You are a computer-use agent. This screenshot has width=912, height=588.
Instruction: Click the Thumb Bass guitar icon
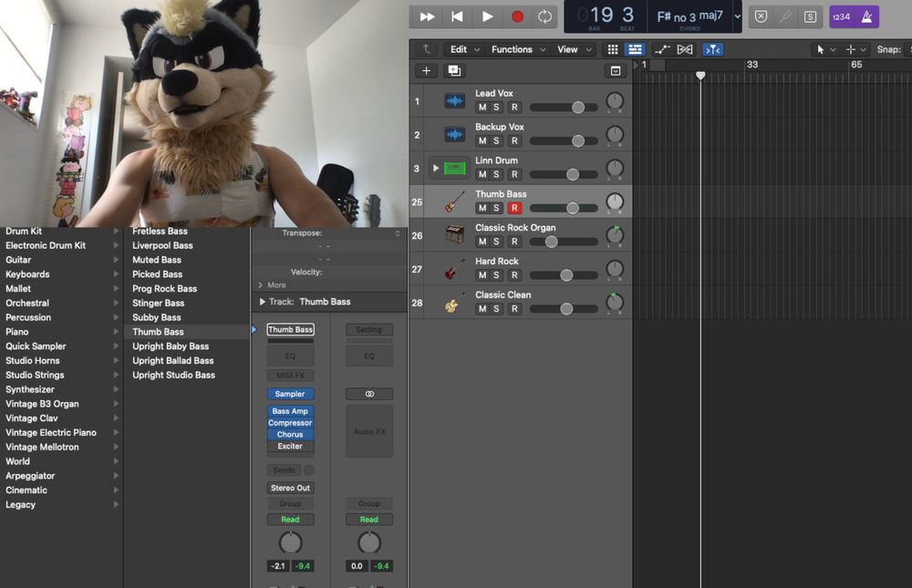click(x=455, y=201)
